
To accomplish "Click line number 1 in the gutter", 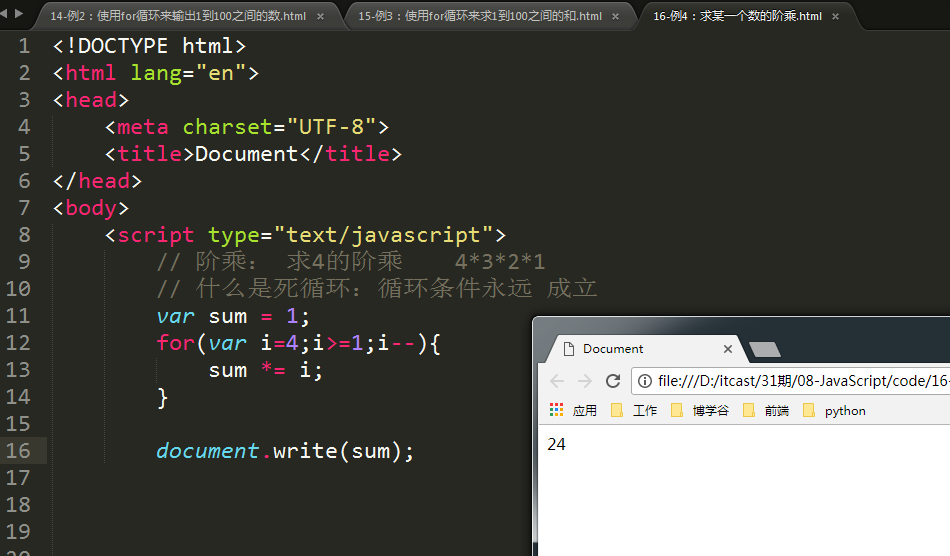I will click(x=24, y=46).
